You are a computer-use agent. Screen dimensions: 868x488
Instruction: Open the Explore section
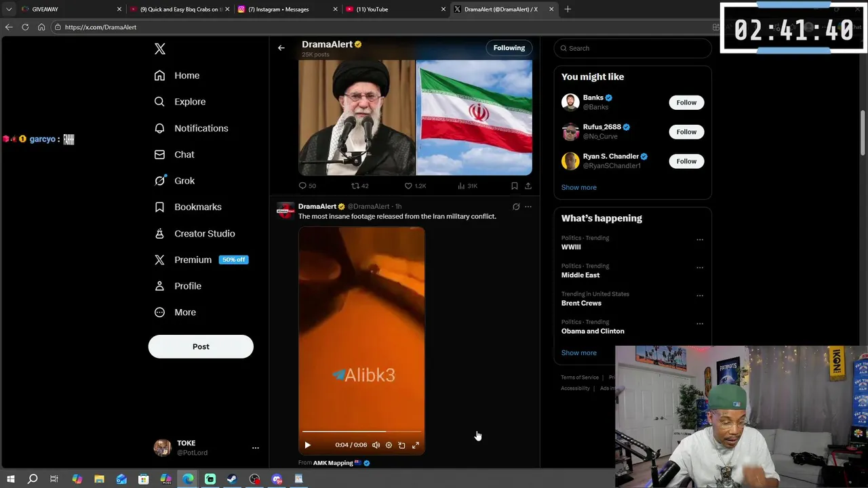(x=180, y=102)
